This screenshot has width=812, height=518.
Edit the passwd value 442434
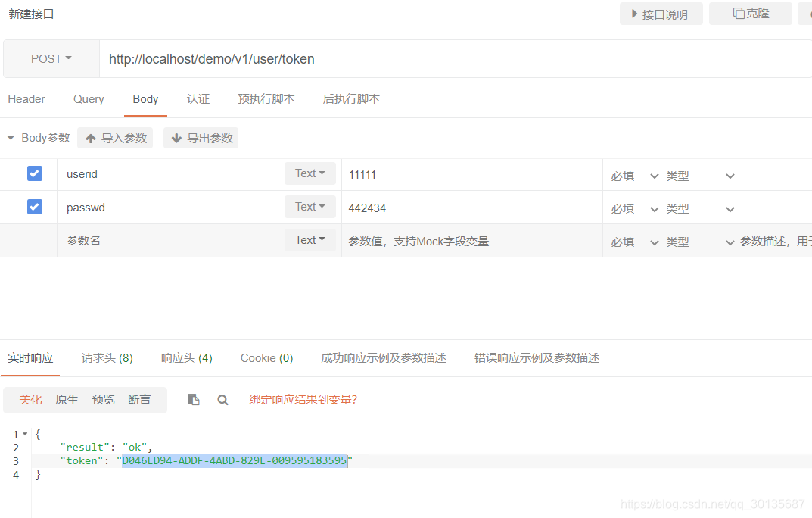471,208
